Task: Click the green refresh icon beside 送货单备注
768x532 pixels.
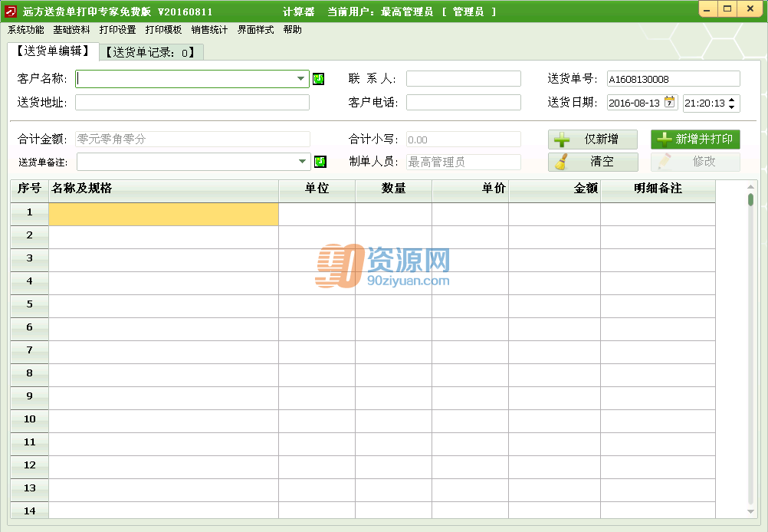Action: pos(320,162)
